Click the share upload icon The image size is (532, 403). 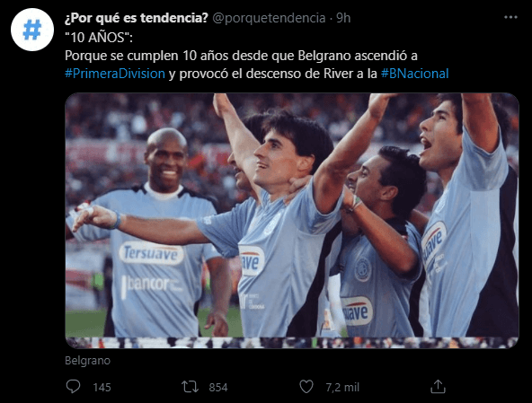point(438,387)
